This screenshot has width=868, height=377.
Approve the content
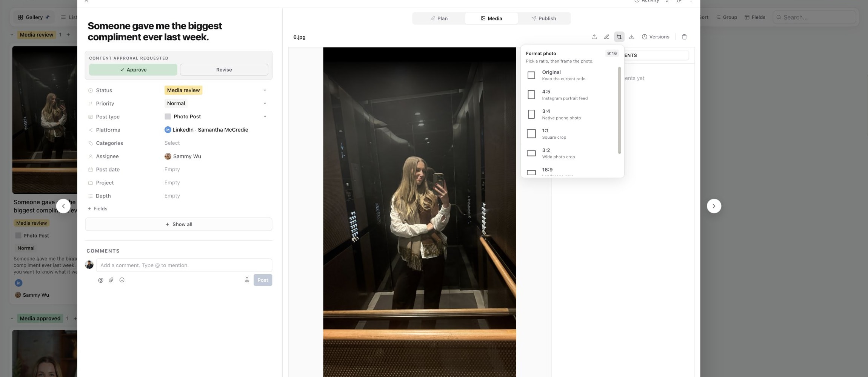coord(133,70)
